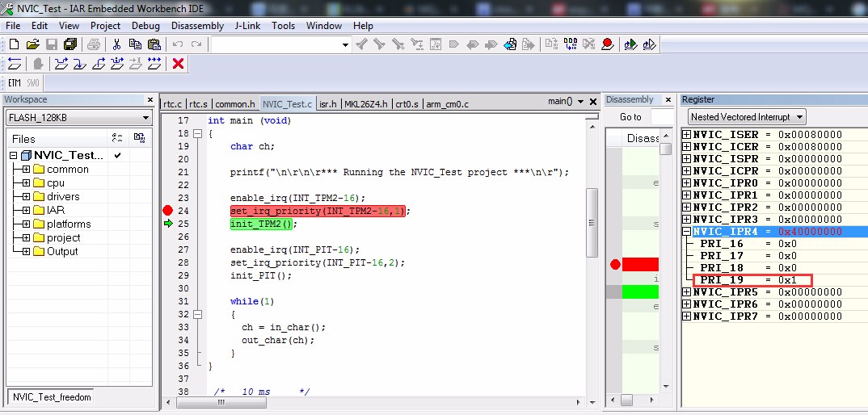Select the NVIC_ICER register value
868x415 pixels.
810,147
